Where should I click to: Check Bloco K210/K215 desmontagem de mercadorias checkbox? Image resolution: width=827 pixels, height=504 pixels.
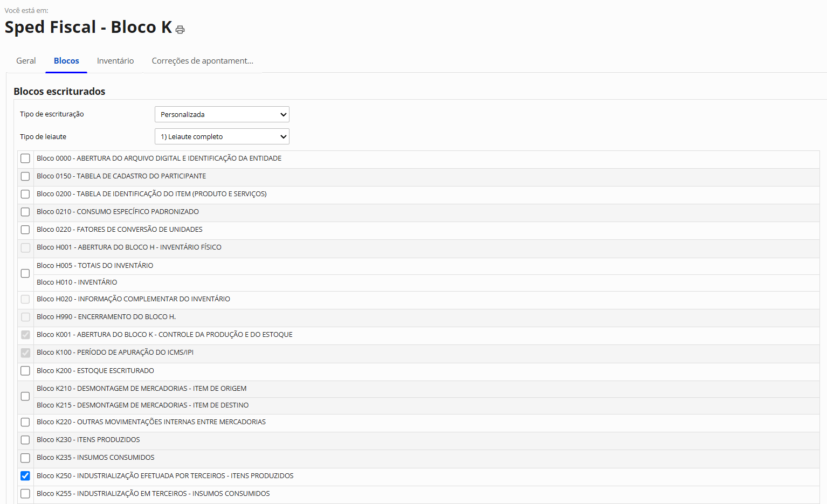pos(25,396)
